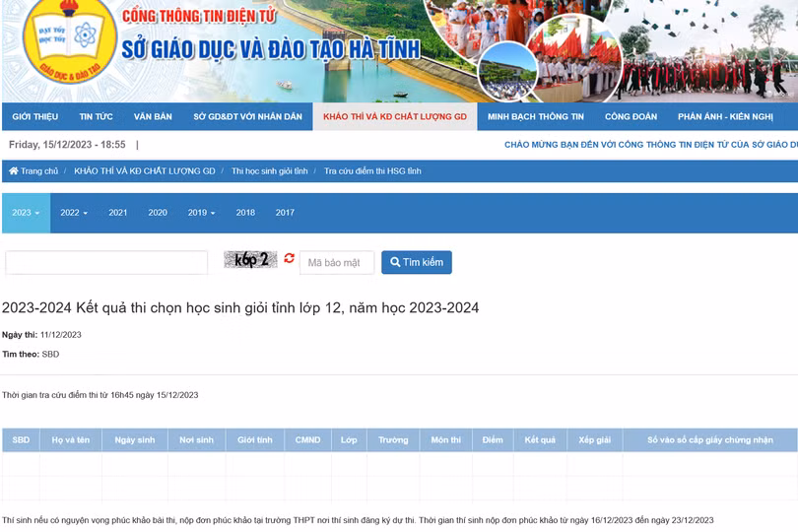
Task: Click Thời gian tra cứu điểm thi notice
Action: pos(100,395)
